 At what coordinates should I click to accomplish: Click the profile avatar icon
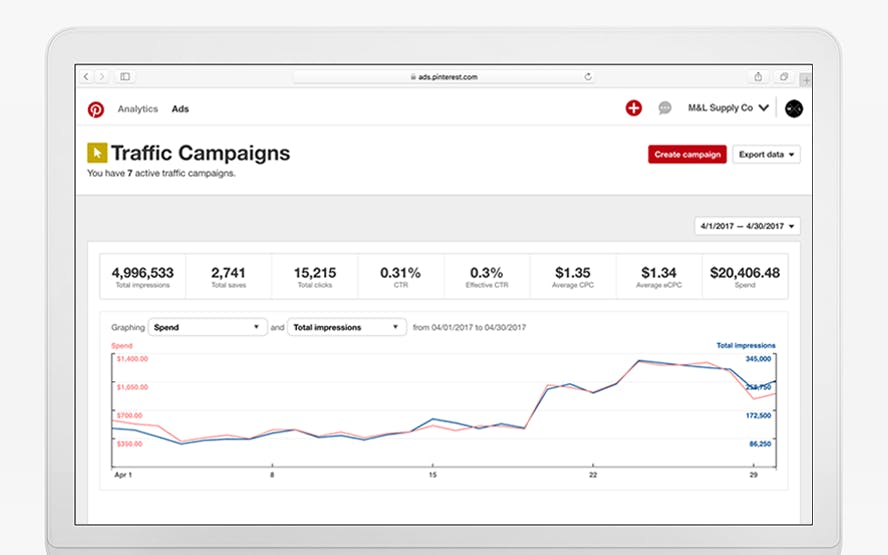(x=793, y=108)
